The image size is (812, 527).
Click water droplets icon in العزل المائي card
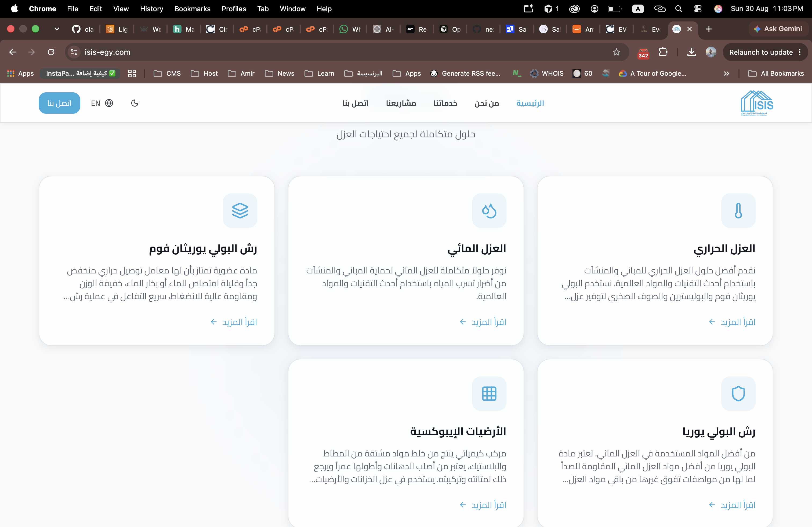click(x=489, y=211)
